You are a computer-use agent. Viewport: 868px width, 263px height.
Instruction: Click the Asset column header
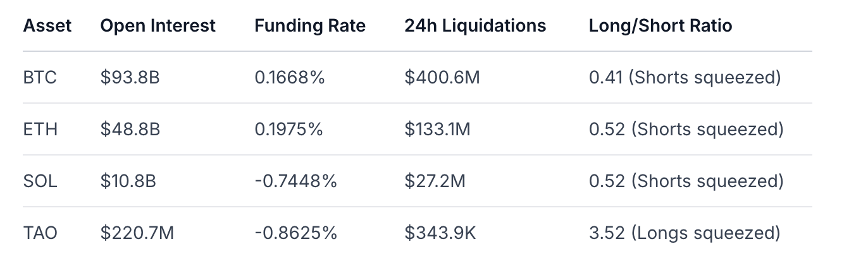[47, 26]
